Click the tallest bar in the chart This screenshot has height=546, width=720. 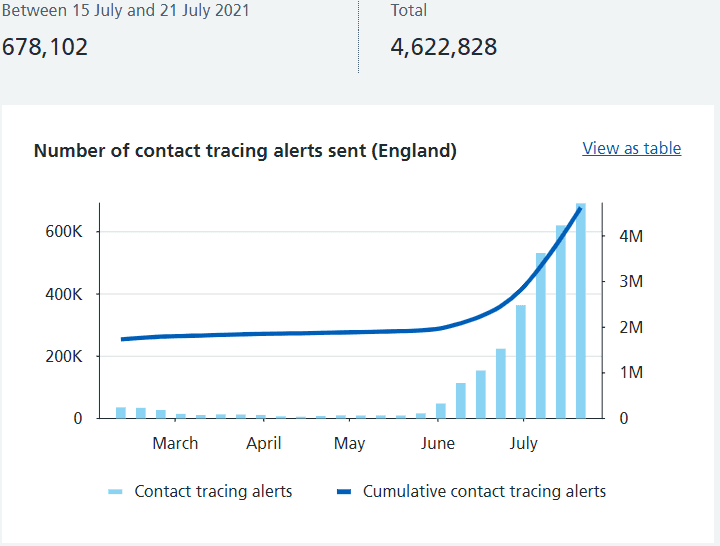(x=581, y=310)
